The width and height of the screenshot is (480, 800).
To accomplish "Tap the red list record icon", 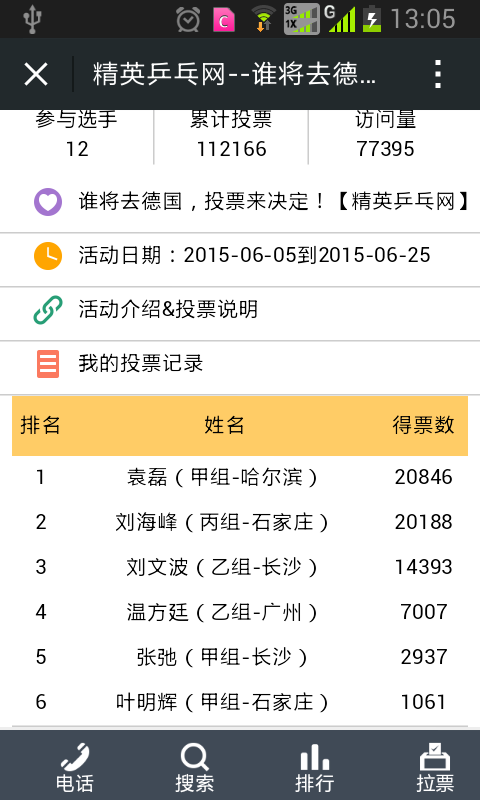I will [48, 364].
